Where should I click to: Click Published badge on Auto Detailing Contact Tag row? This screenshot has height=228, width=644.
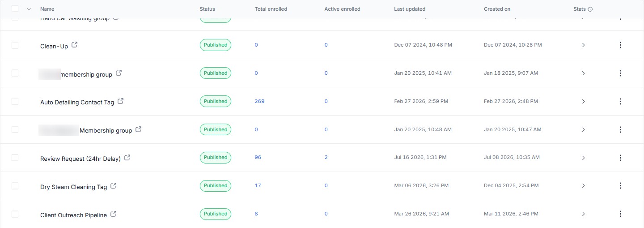click(215, 101)
